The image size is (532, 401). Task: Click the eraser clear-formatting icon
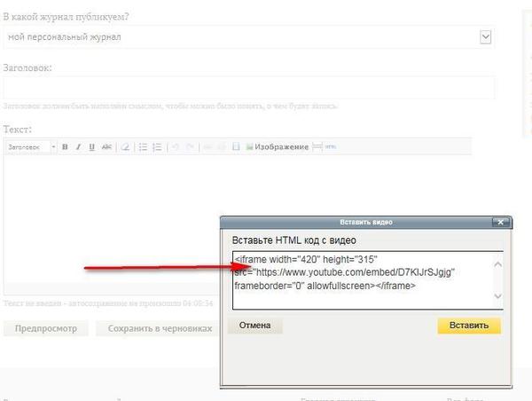coord(125,146)
